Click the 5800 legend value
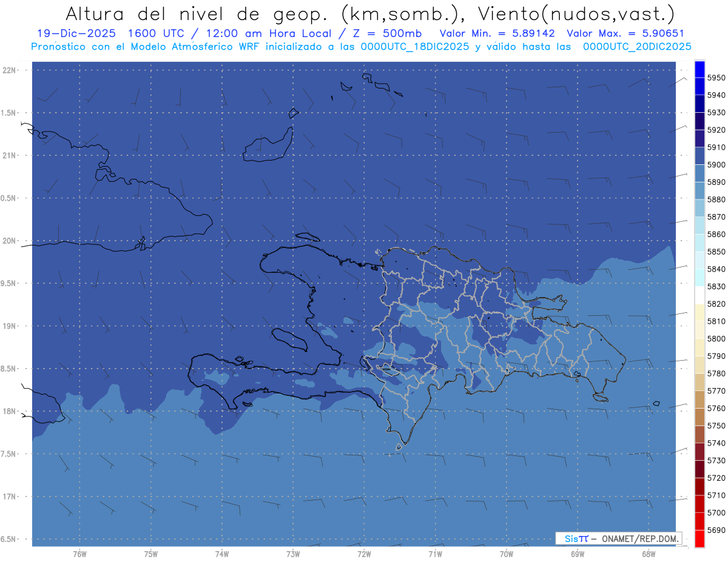This screenshot has height=562, width=728. [716, 339]
